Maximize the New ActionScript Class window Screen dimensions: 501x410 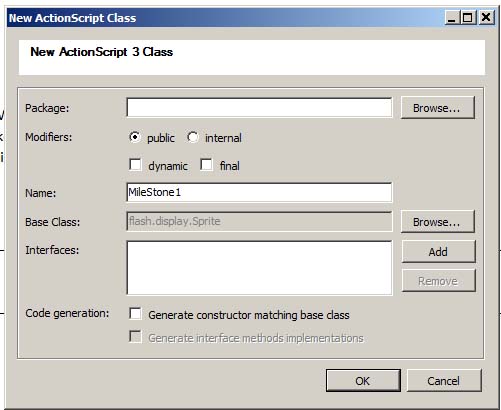[468, 17]
